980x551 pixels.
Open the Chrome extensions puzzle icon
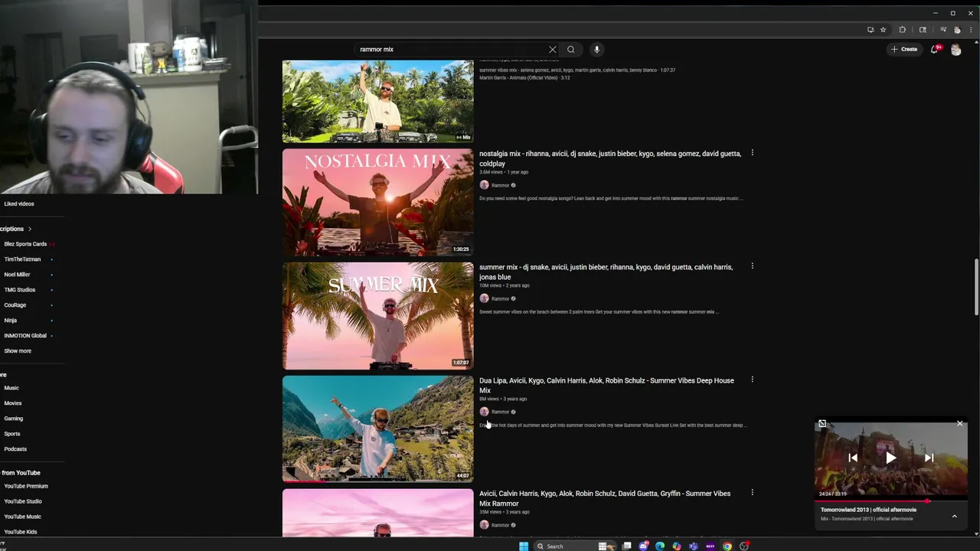902,30
